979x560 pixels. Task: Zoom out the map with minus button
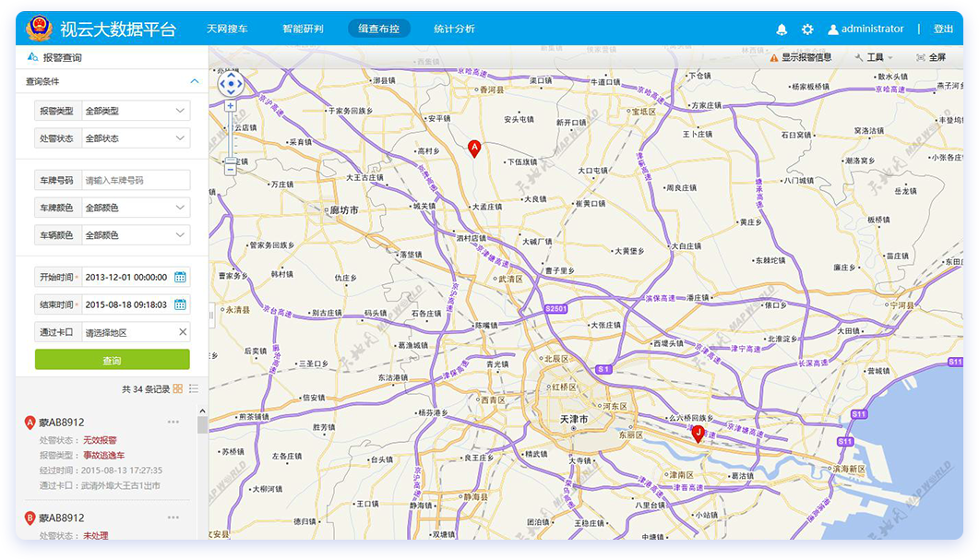coord(231,169)
